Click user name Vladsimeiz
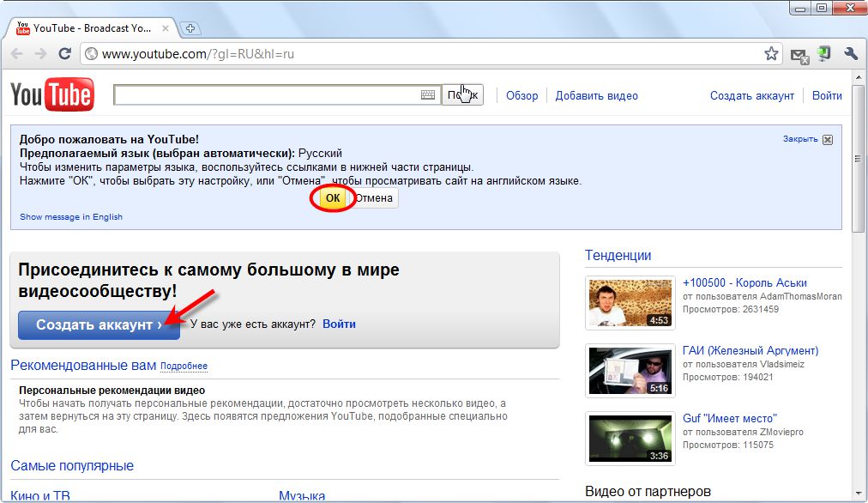Viewport: 868px width, 503px height. click(x=782, y=364)
